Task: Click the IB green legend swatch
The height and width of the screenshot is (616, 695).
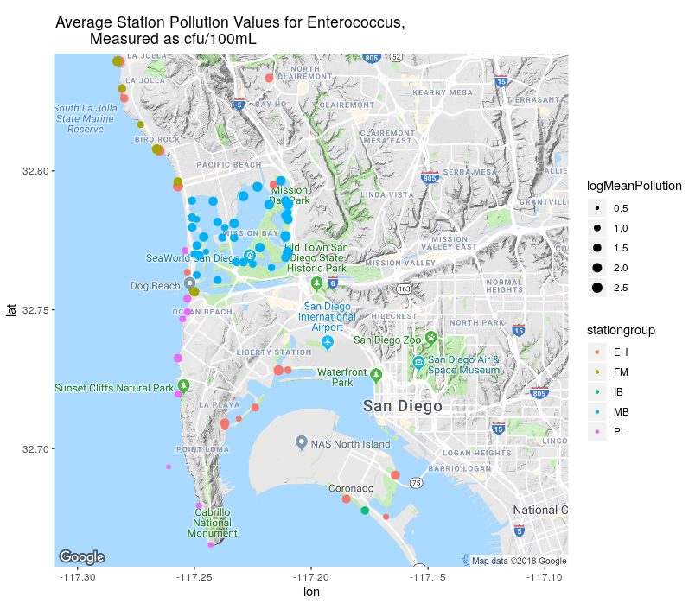Action: pos(597,392)
